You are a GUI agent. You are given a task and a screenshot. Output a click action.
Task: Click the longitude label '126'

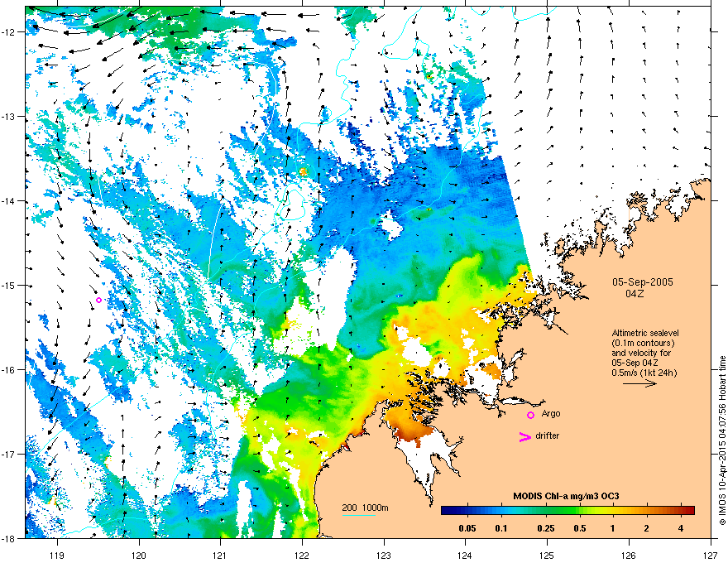click(629, 555)
